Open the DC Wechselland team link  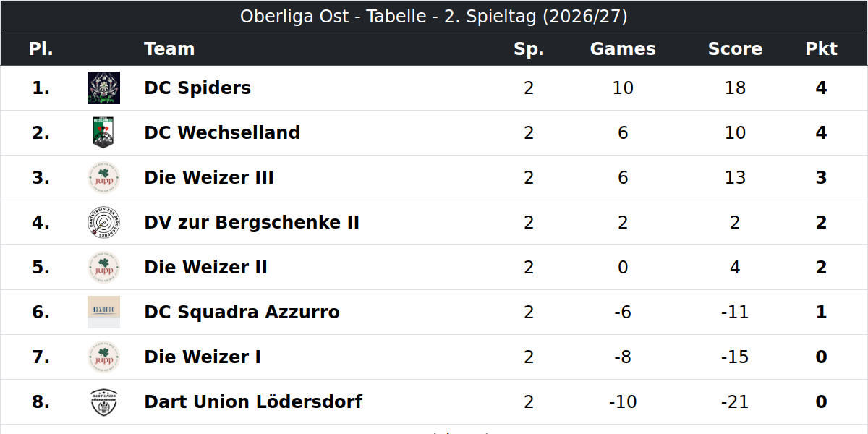point(222,133)
